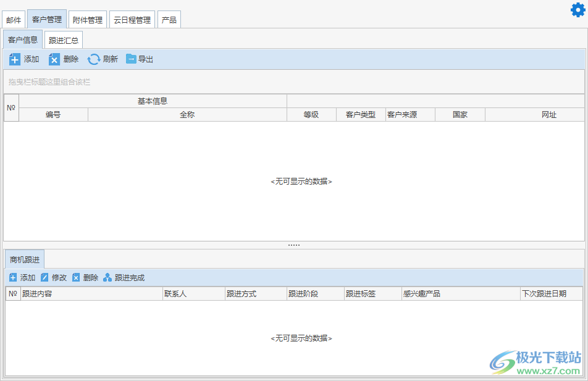The image size is (588, 381).
Task: Open the settings gear in top right corner
Action: [x=577, y=9]
